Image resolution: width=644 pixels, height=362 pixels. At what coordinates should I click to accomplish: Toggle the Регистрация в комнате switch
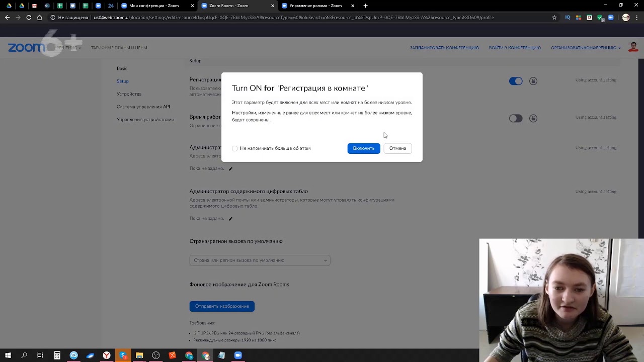point(516,81)
